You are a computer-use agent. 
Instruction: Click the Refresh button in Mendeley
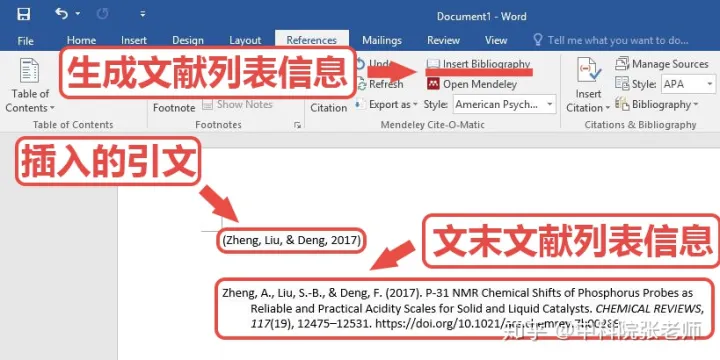pyautogui.click(x=380, y=84)
